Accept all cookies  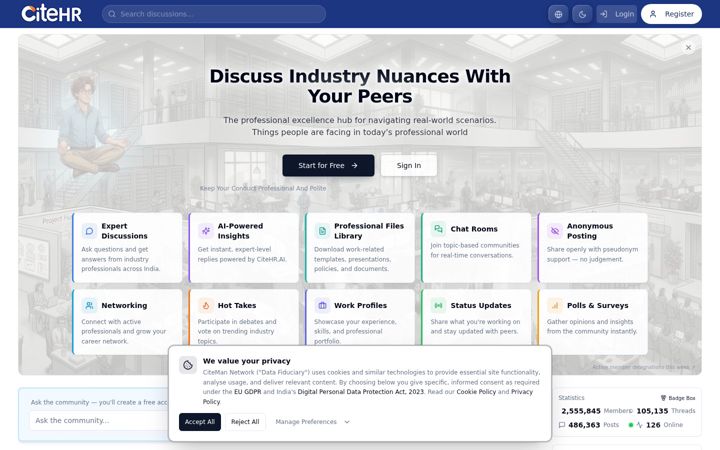pyautogui.click(x=200, y=422)
